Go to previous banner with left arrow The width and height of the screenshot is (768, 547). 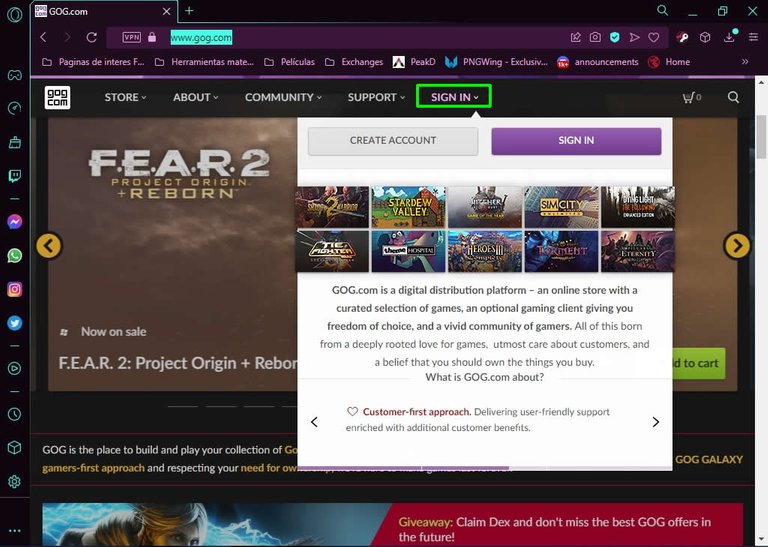[49, 246]
